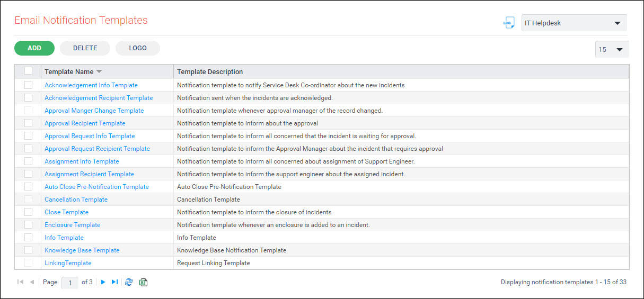Open the IT Helpdesk dropdown
The image size is (644, 299).
click(x=574, y=23)
